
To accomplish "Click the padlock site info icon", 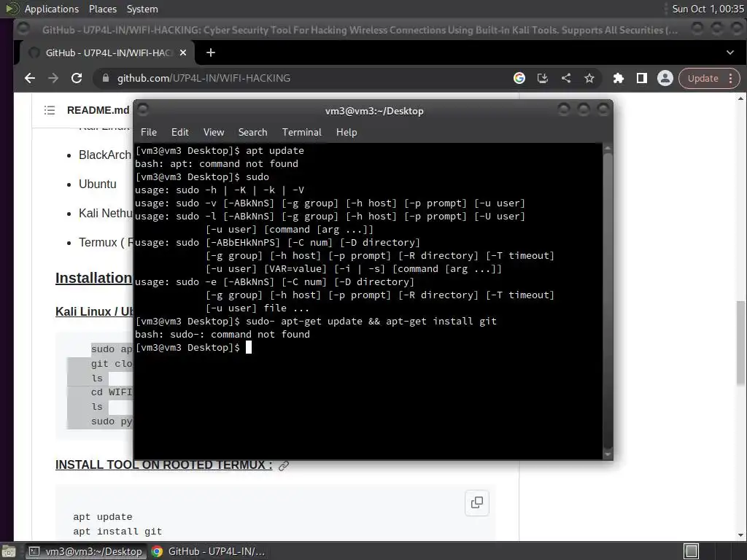I will pyautogui.click(x=105, y=78).
